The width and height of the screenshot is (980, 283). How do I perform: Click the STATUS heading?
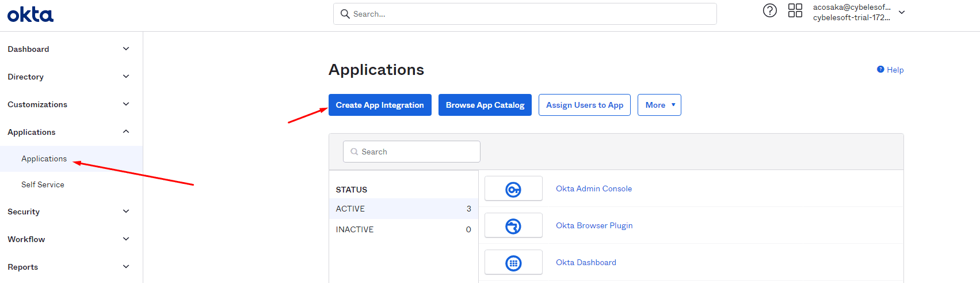tap(352, 190)
